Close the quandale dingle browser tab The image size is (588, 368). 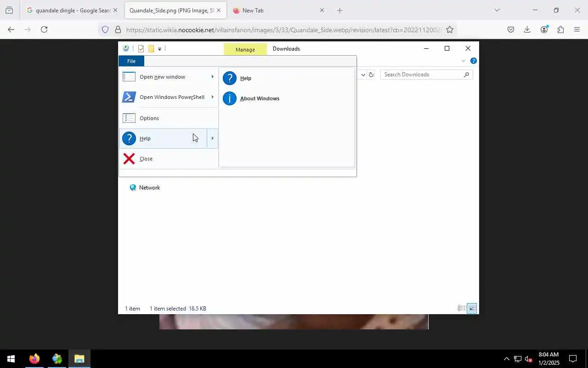click(x=115, y=10)
